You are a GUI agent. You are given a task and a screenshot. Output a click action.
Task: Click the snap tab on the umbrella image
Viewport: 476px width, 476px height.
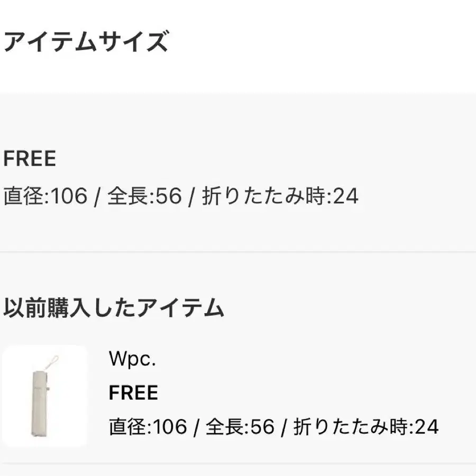point(48,389)
